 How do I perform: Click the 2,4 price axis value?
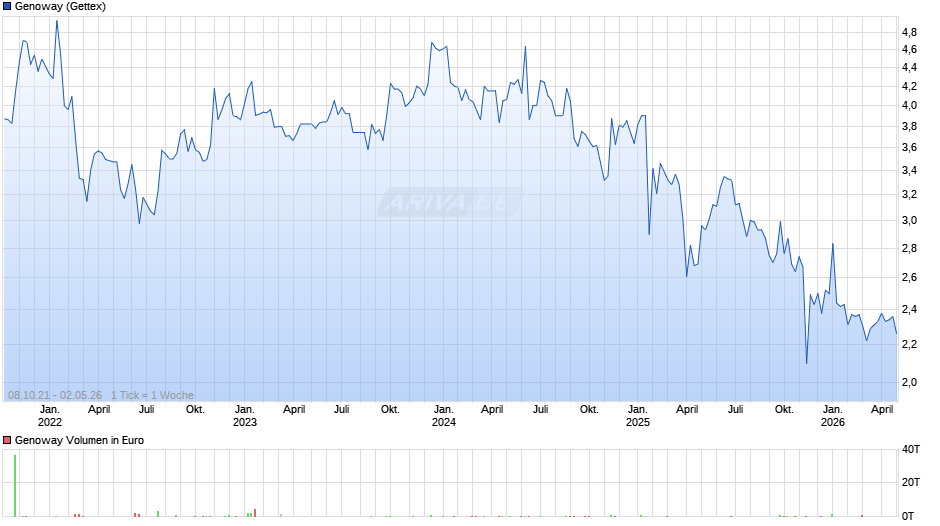[x=909, y=309]
